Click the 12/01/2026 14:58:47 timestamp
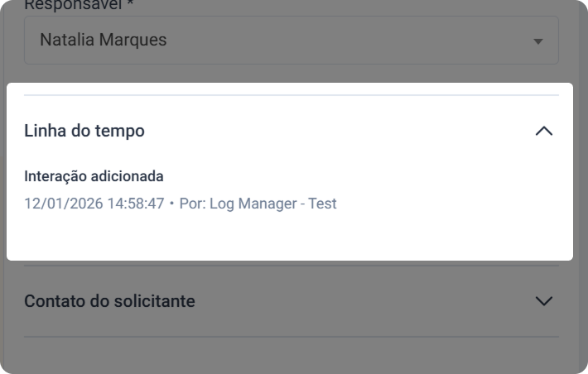 coord(94,204)
